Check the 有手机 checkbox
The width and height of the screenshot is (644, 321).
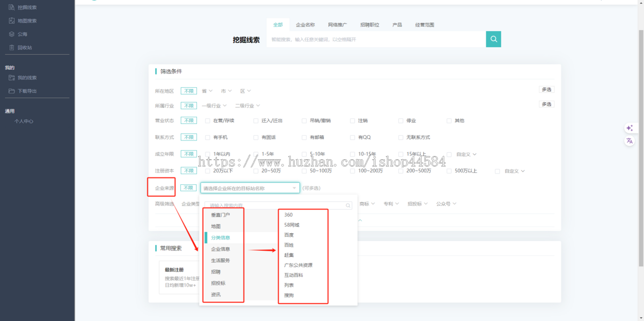click(208, 138)
